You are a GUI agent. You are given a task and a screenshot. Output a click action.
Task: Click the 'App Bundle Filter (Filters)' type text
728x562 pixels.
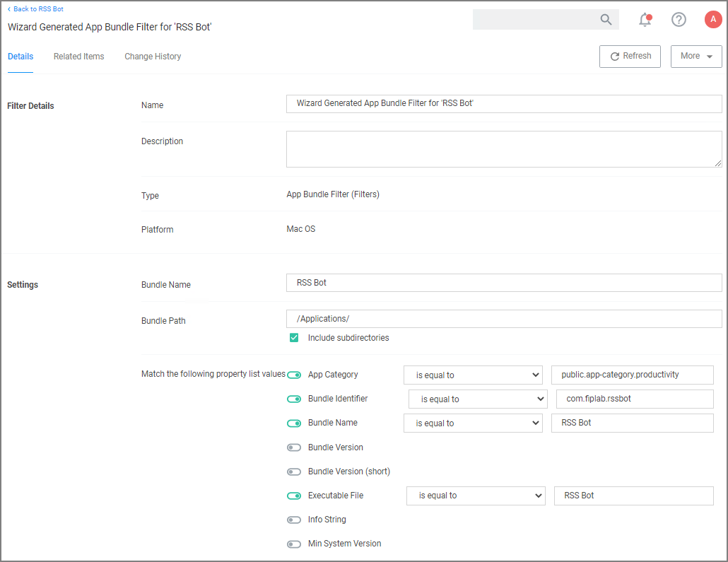point(333,194)
